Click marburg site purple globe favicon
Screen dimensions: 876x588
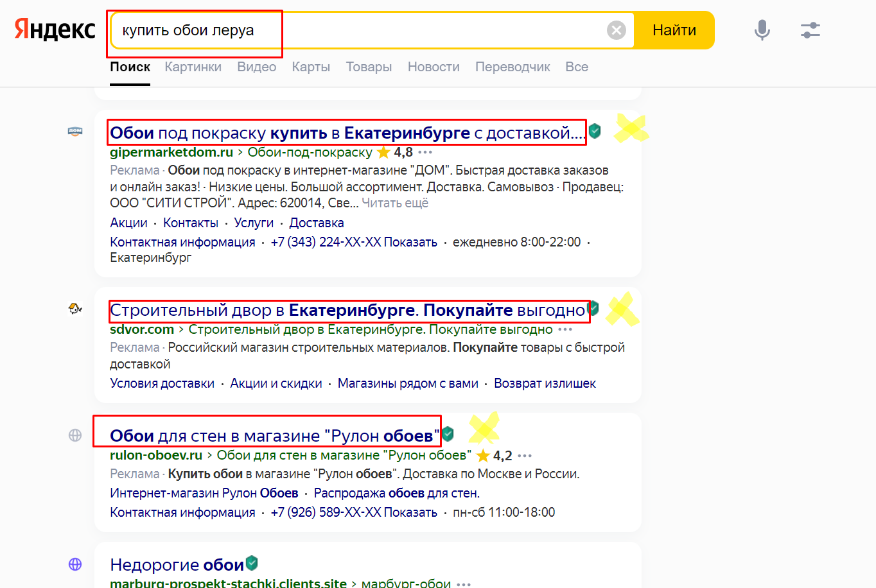75,564
